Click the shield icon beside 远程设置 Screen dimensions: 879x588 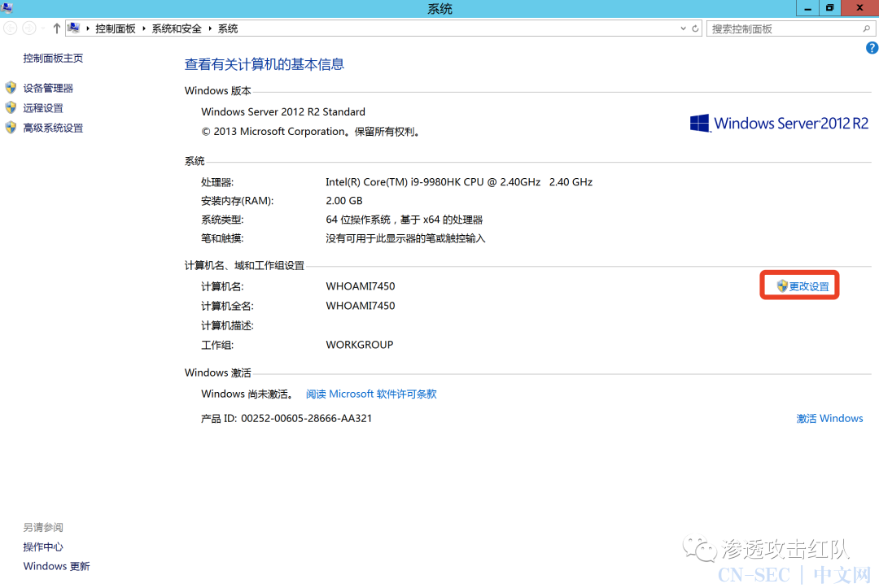pyautogui.click(x=11, y=107)
